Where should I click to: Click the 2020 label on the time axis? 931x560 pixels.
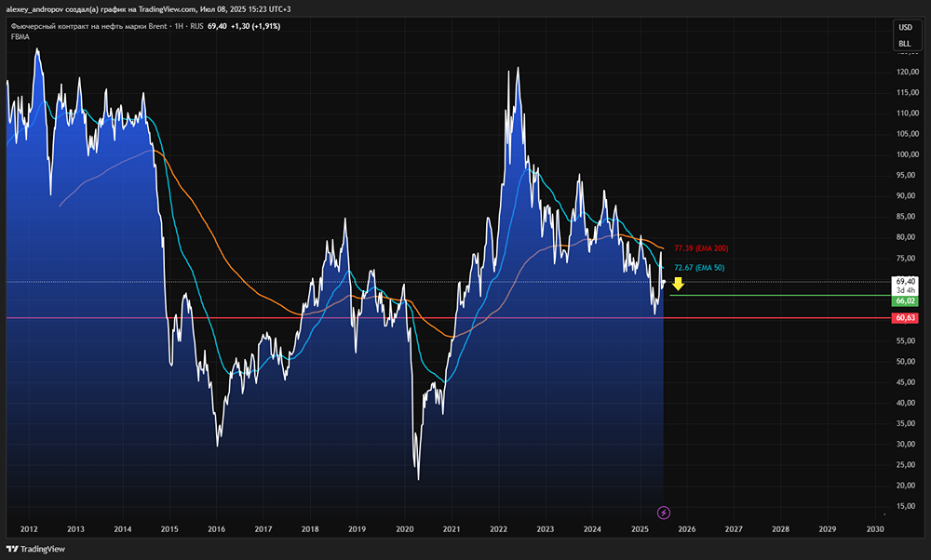(x=404, y=529)
